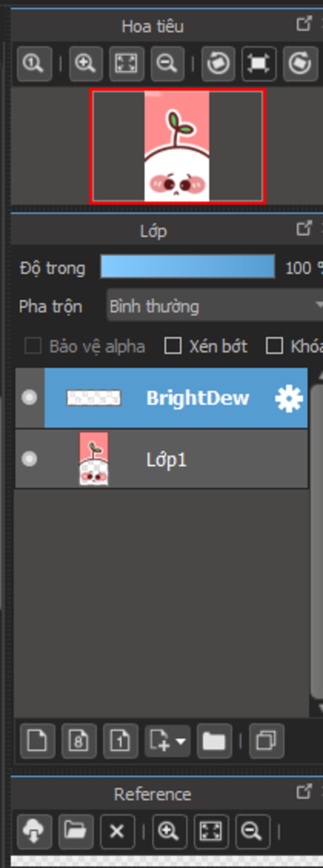Zoom out in the navigator panel
Screen dimensions: 323x868
pyautogui.click(x=167, y=64)
